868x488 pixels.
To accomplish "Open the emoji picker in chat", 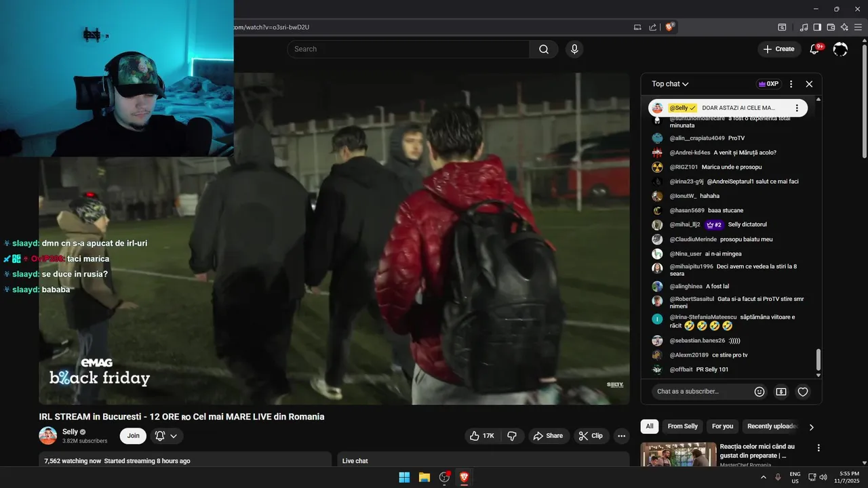I will [x=759, y=392].
